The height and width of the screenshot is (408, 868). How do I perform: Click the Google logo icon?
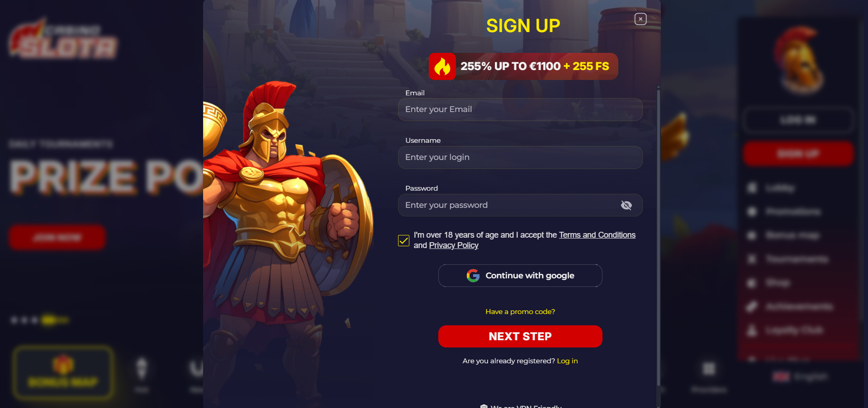point(473,276)
